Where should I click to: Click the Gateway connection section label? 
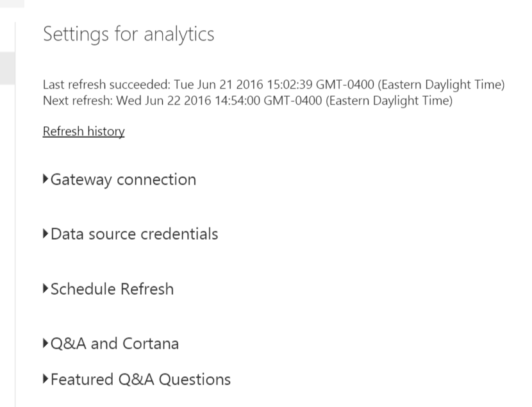click(x=123, y=179)
